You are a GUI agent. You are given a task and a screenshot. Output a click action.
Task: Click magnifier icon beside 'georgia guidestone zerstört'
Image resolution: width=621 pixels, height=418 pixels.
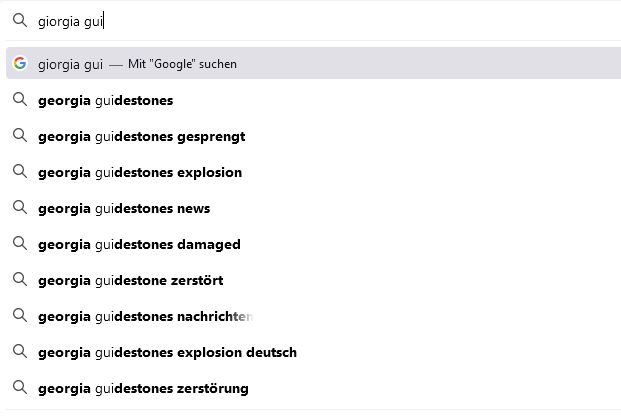pos(19,280)
